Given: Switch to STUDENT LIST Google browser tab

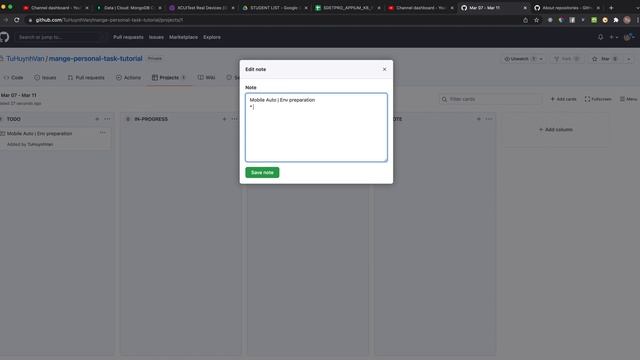Looking at the screenshot, I should coord(274,8).
